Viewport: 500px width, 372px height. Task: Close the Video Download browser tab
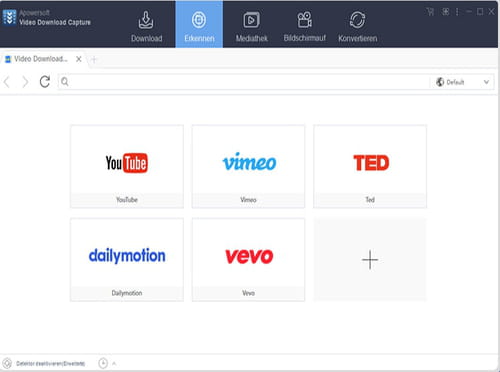79,59
